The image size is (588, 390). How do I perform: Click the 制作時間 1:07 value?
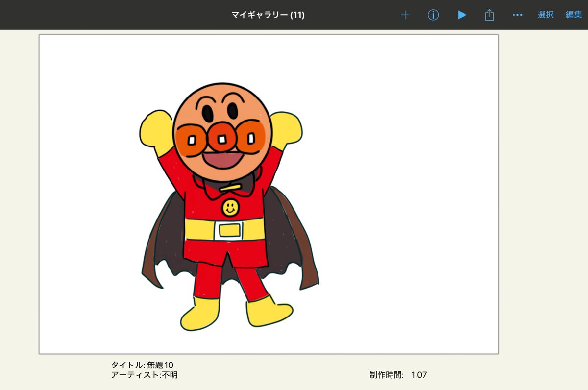pos(419,375)
